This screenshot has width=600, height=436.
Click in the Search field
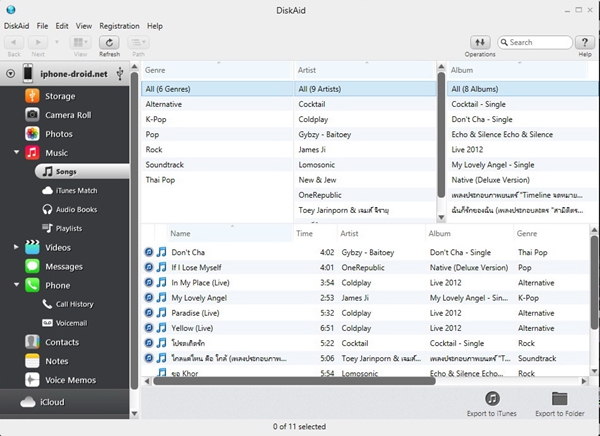(x=535, y=42)
